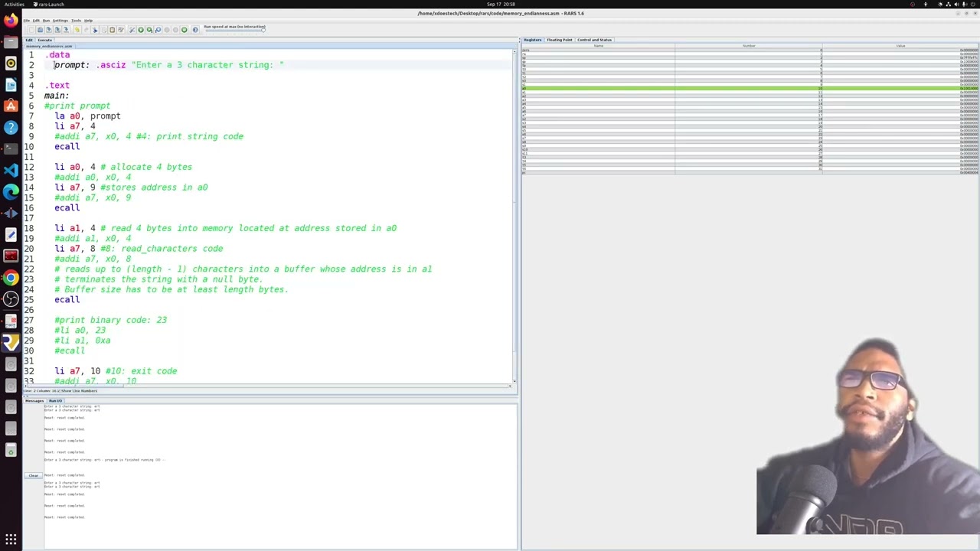Open the Help menu
980x551 pixels.
(88, 21)
